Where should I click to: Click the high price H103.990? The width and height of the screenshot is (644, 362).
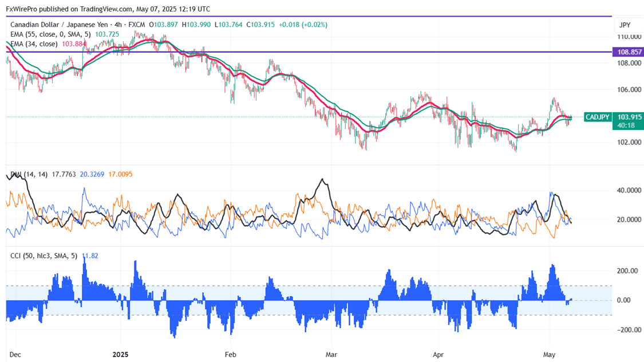[196, 25]
